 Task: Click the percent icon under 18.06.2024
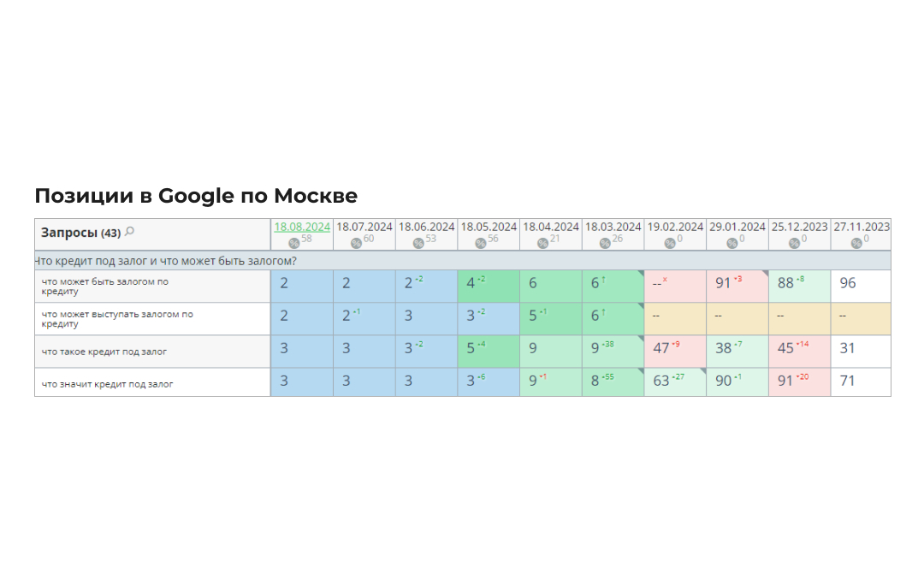point(418,243)
